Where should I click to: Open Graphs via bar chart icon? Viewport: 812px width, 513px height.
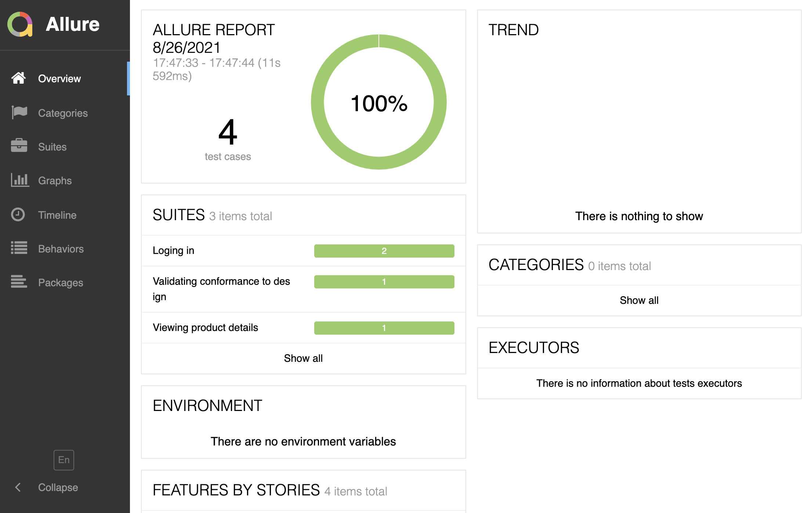[x=20, y=180]
